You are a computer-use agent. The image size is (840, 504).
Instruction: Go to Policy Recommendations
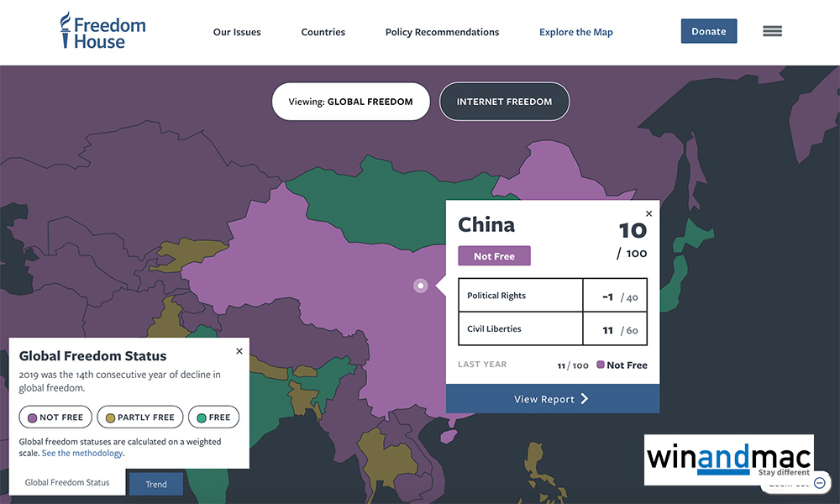click(x=442, y=32)
